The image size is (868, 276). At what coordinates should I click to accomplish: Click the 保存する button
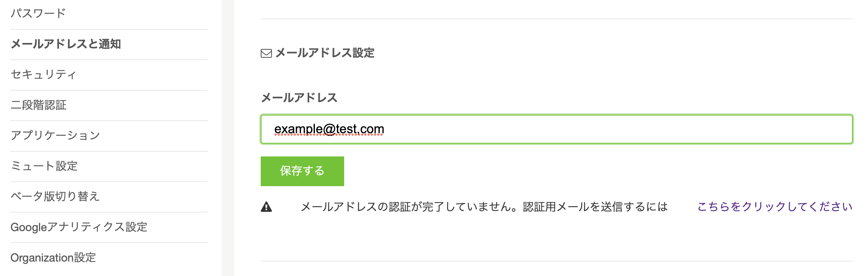click(302, 170)
